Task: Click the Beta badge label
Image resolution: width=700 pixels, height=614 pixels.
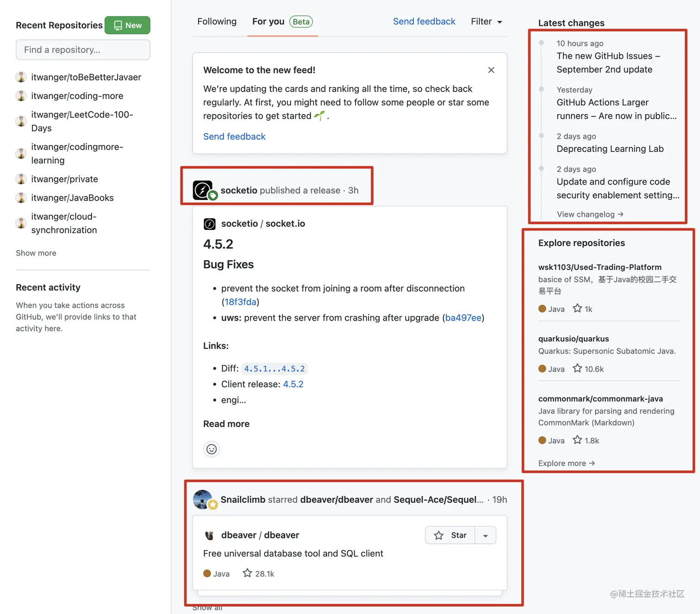Action: click(301, 22)
